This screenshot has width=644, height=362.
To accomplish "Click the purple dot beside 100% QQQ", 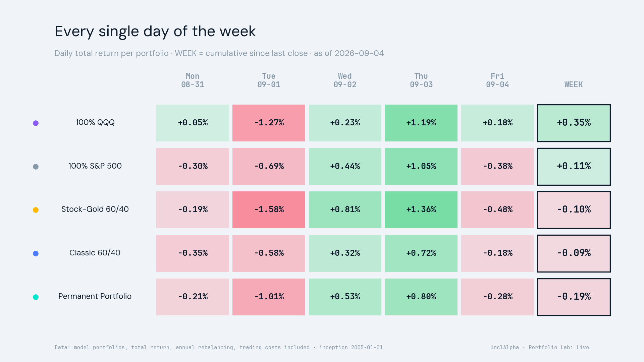I will (36, 123).
